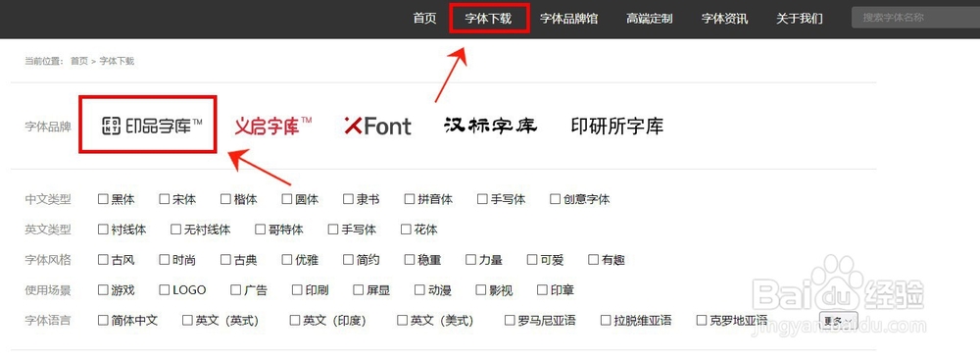The image size is (980, 359).
Task: Open the 印研所字库 brand logo
Action: click(616, 126)
